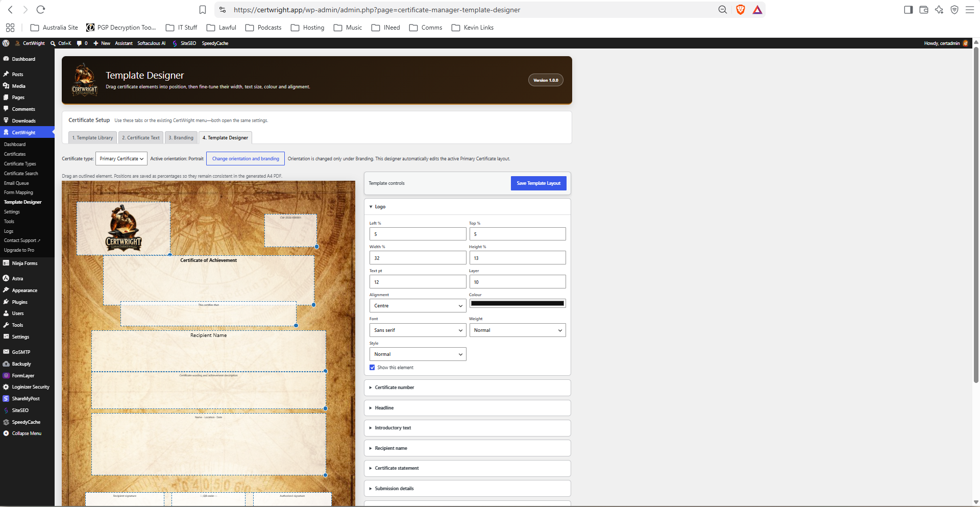Switch to the Branding tab

point(181,138)
